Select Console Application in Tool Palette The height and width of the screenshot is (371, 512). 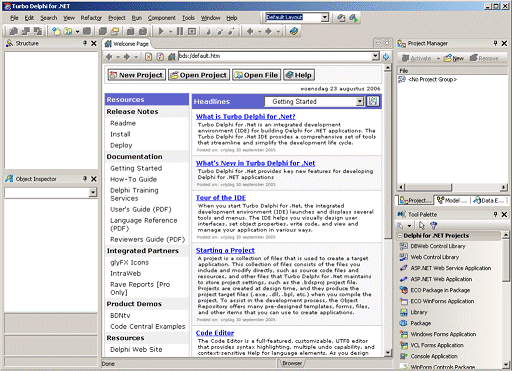click(x=434, y=356)
